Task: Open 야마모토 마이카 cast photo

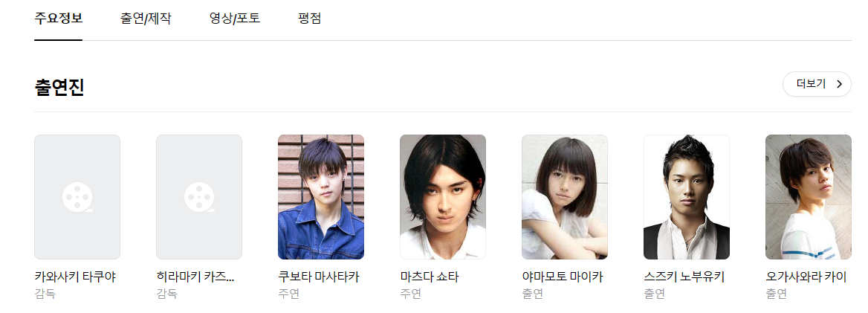Action: tap(565, 197)
